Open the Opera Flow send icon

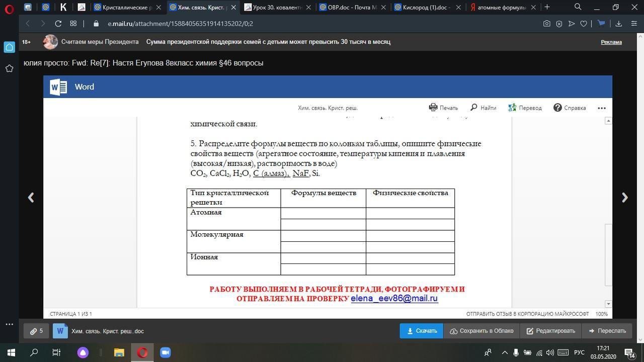572,24
